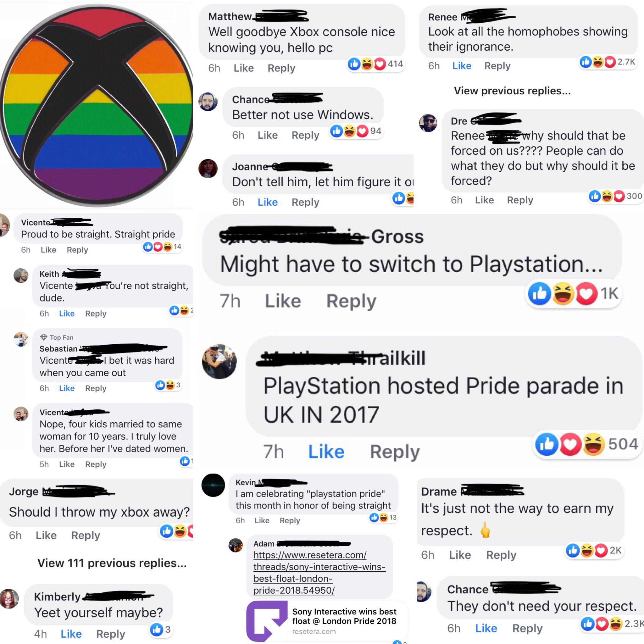644x644 pixels.
Task: Open reactions on Matthew's goodbye Xbox comment
Action: pyautogui.click(x=375, y=64)
